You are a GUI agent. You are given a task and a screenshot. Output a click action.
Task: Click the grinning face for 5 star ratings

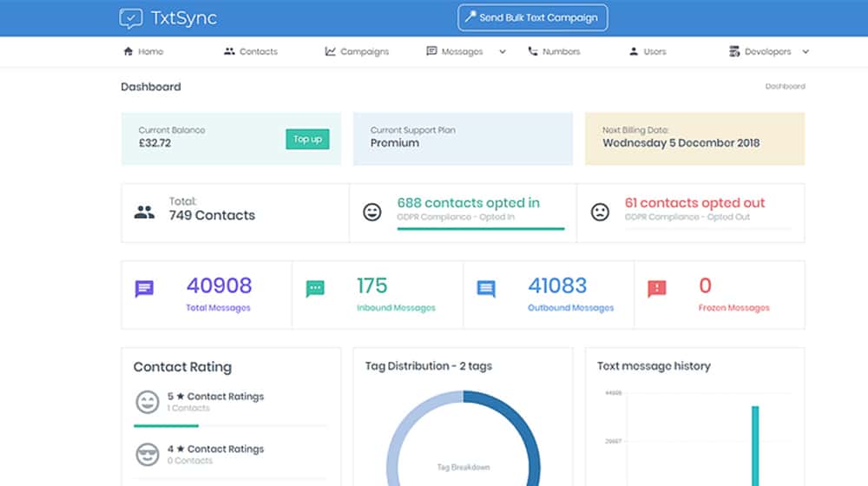(148, 402)
